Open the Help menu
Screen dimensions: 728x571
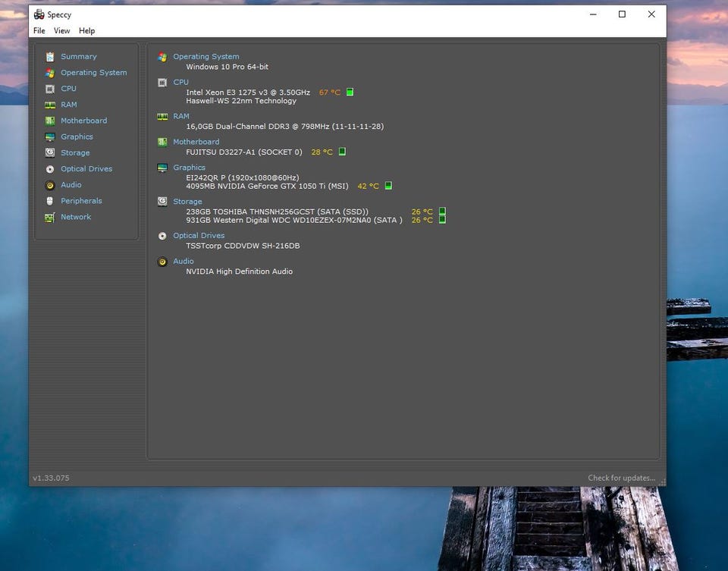tap(87, 31)
